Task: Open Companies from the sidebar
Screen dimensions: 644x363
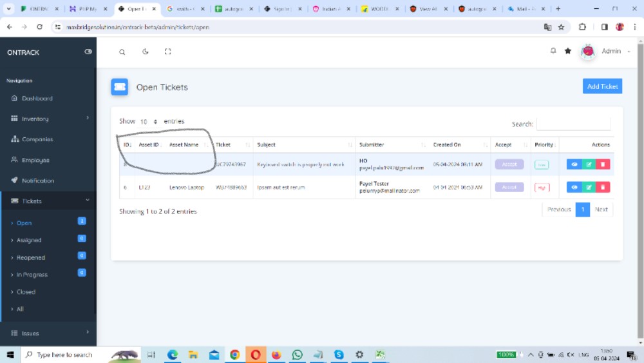Action: 37,139
